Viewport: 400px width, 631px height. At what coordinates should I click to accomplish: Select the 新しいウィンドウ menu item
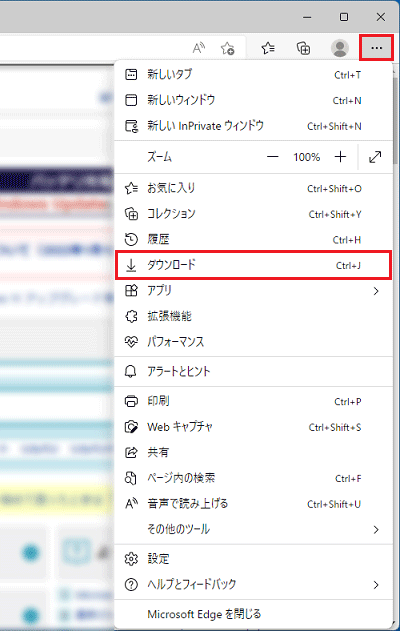pyautogui.click(x=254, y=100)
